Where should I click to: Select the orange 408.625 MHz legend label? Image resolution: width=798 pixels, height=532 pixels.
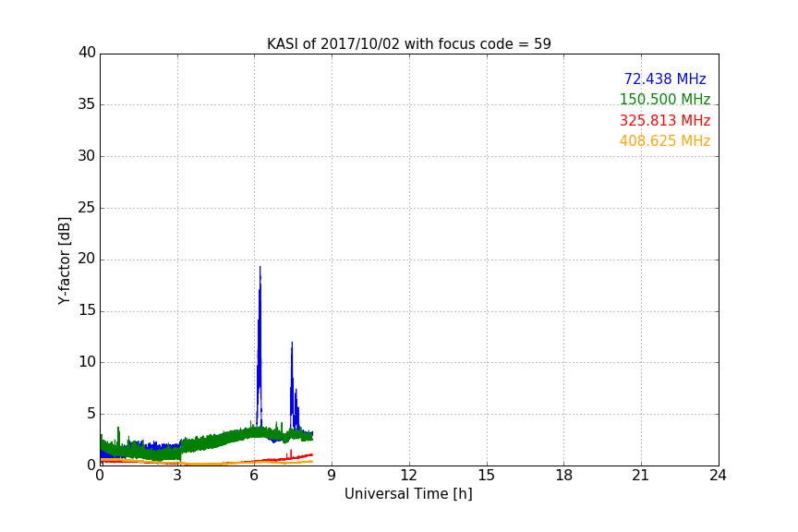click(665, 141)
